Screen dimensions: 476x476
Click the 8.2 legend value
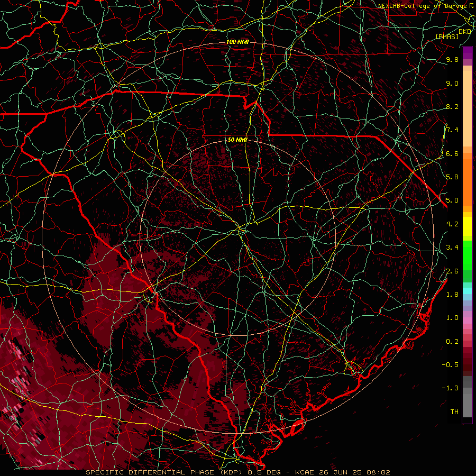pyautogui.click(x=452, y=106)
